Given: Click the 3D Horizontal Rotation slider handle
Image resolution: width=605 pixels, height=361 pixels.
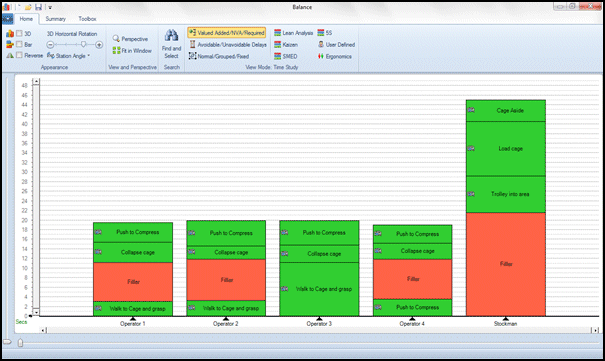Looking at the screenshot, I should click(83, 45).
